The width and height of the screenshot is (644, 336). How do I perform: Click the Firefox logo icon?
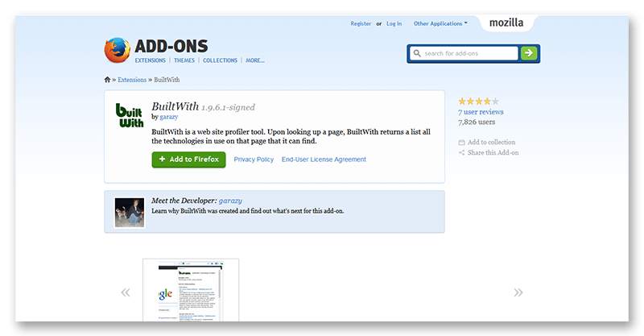pos(117,50)
